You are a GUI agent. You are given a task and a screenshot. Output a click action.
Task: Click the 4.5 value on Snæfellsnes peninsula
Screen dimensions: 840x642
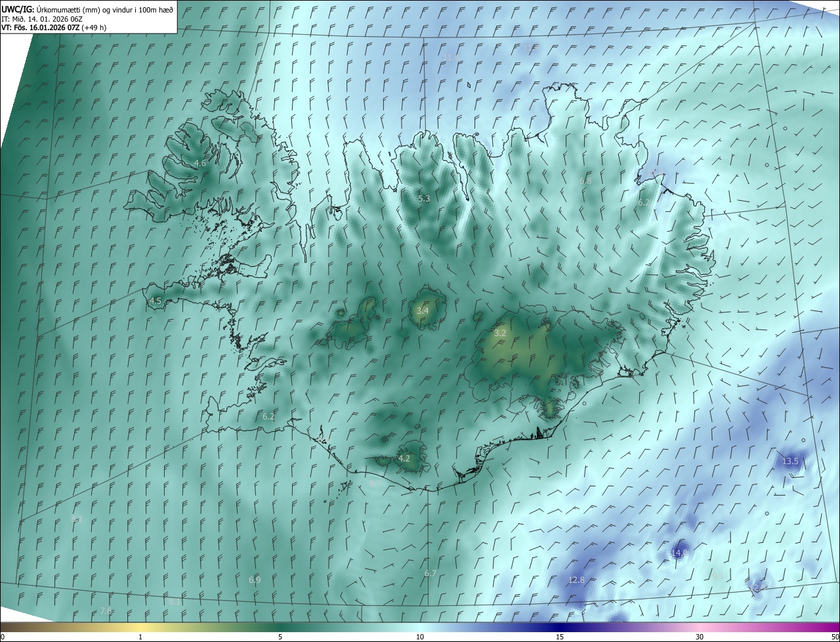(156, 301)
